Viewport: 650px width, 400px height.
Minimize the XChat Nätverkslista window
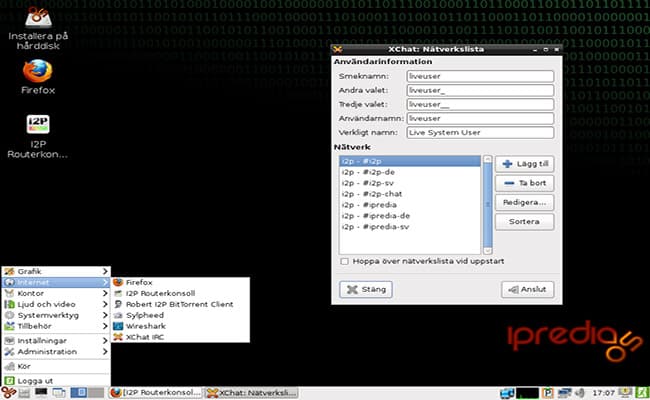[535, 49]
